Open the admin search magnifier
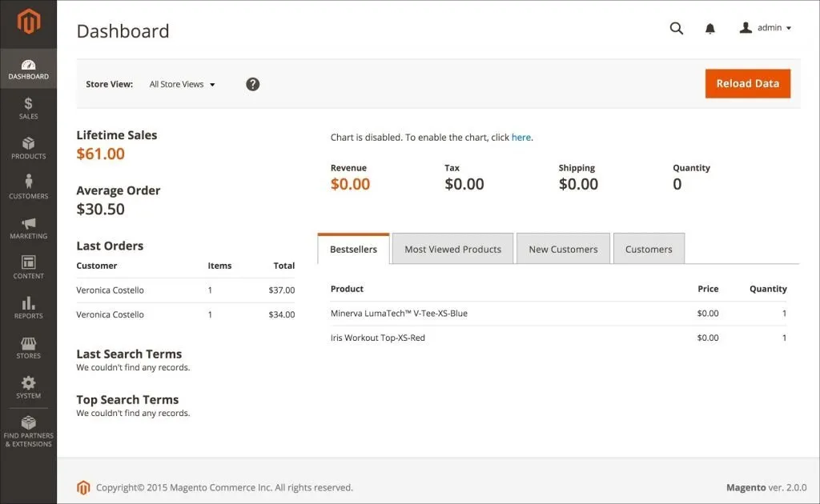 point(676,28)
